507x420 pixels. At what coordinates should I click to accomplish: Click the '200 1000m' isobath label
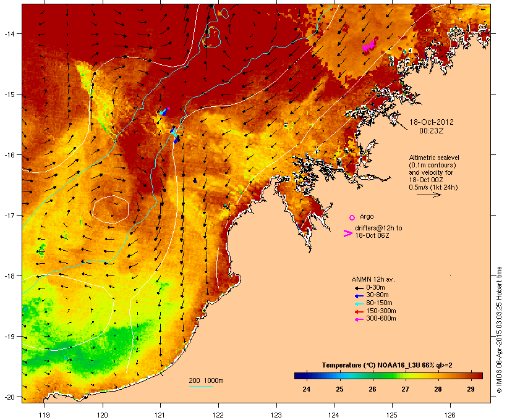point(206,380)
